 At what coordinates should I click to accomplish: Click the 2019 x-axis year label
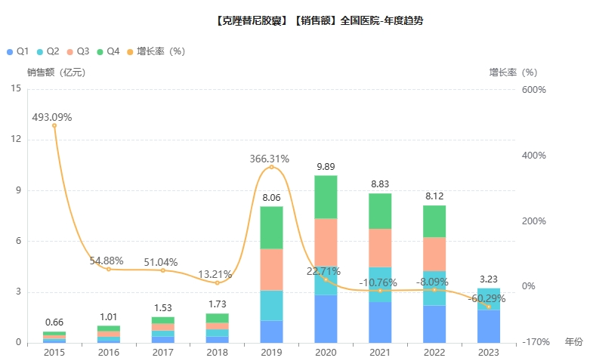(271, 353)
